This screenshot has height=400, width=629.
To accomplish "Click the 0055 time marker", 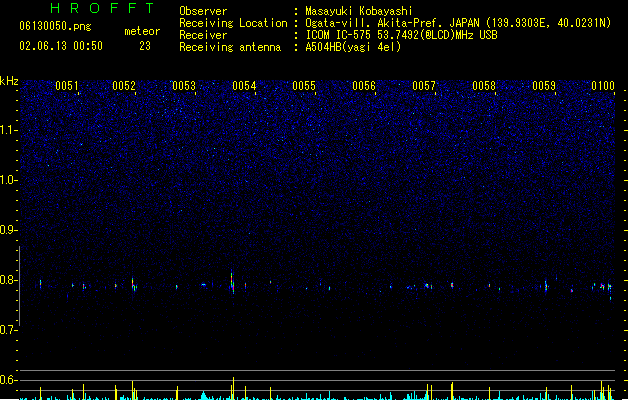I will [304, 86].
